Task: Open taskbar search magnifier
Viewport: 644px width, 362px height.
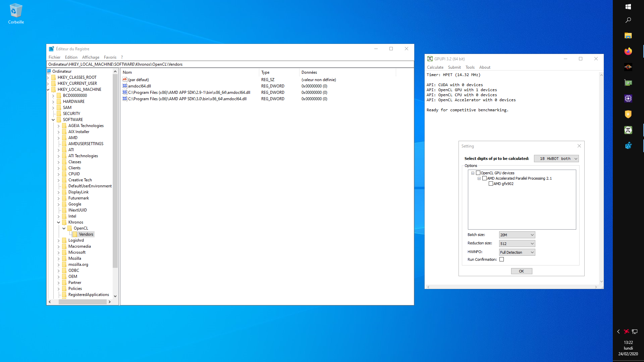Action: tap(628, 20)
